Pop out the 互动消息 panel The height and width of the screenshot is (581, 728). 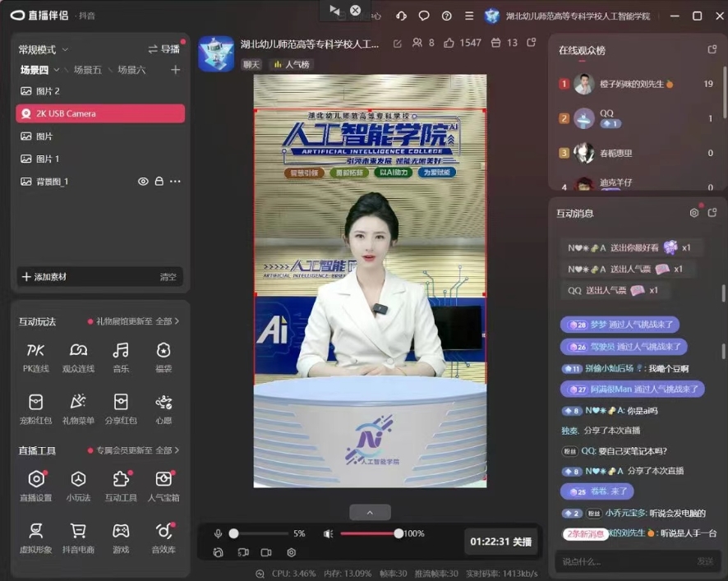click(712, 213)
